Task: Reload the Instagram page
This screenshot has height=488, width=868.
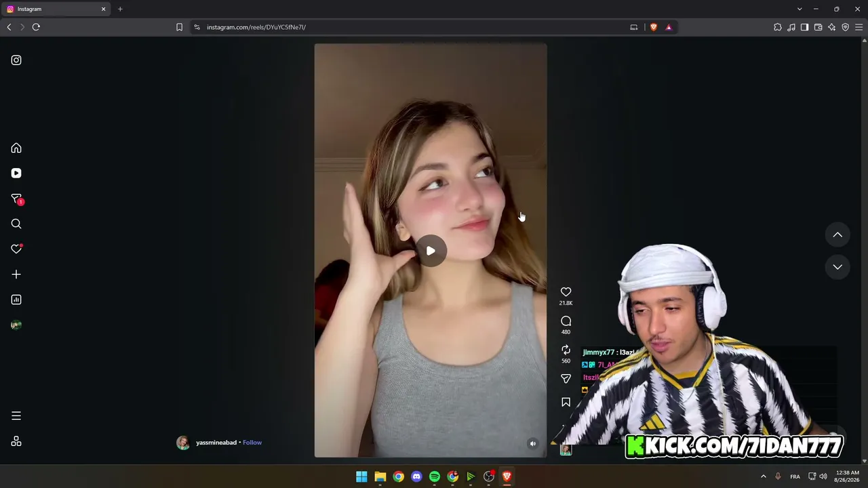Action: [x=36, y=27]
